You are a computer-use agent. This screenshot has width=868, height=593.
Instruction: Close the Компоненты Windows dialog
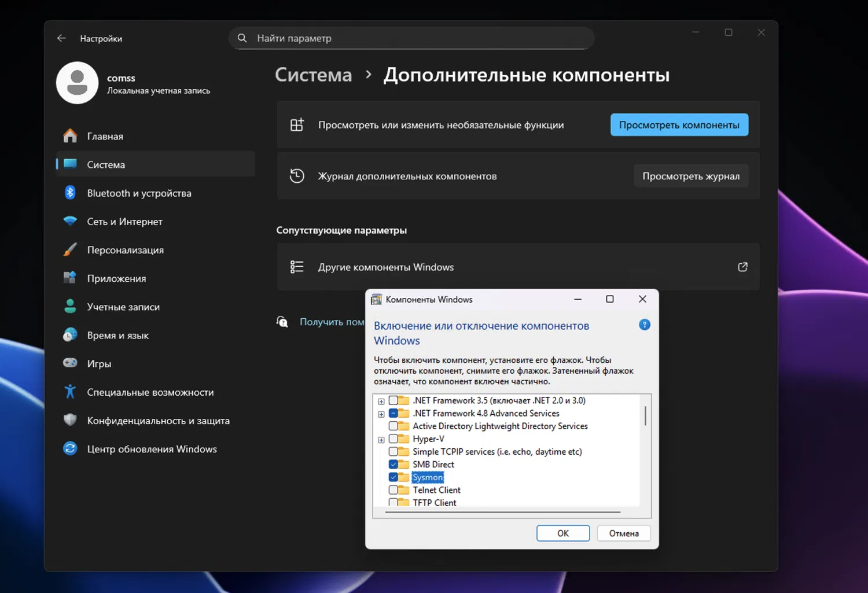[x=642, y=299]
